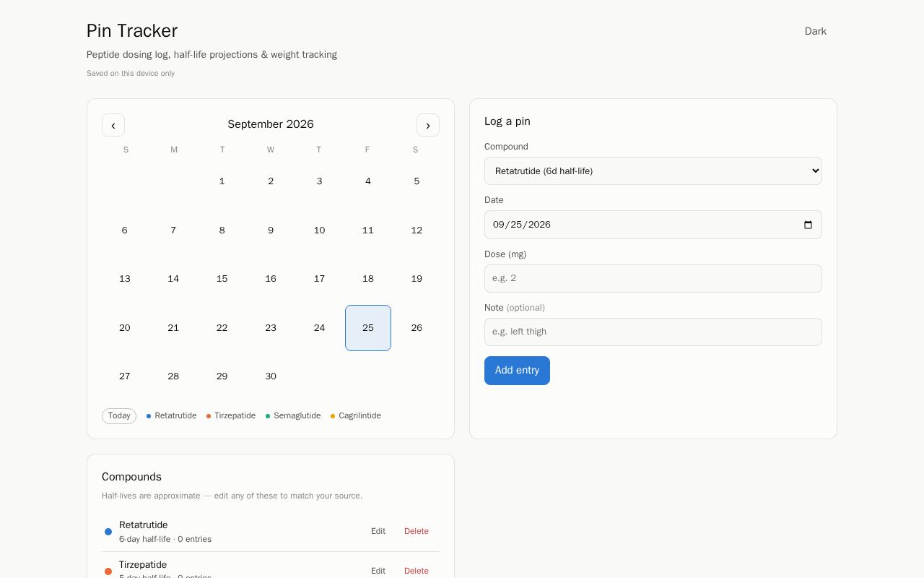Click the Pin Tracker title
924x578 pixels.
pos(132,31)
